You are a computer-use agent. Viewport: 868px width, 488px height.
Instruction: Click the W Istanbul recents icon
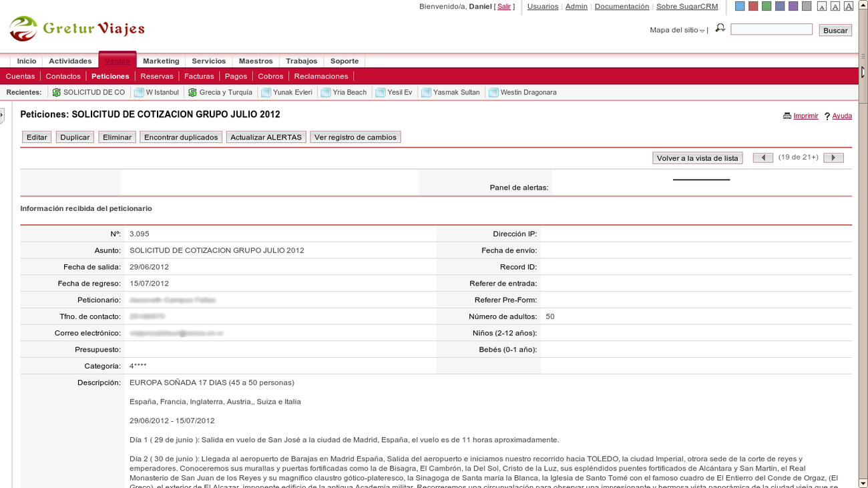pyautogui.click(x=138, y=91)
